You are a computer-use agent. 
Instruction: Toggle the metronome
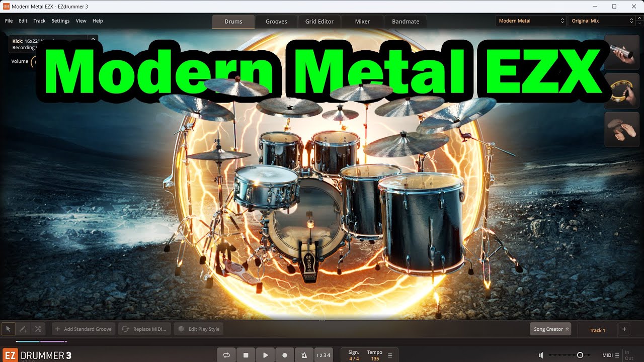(304, 355)
